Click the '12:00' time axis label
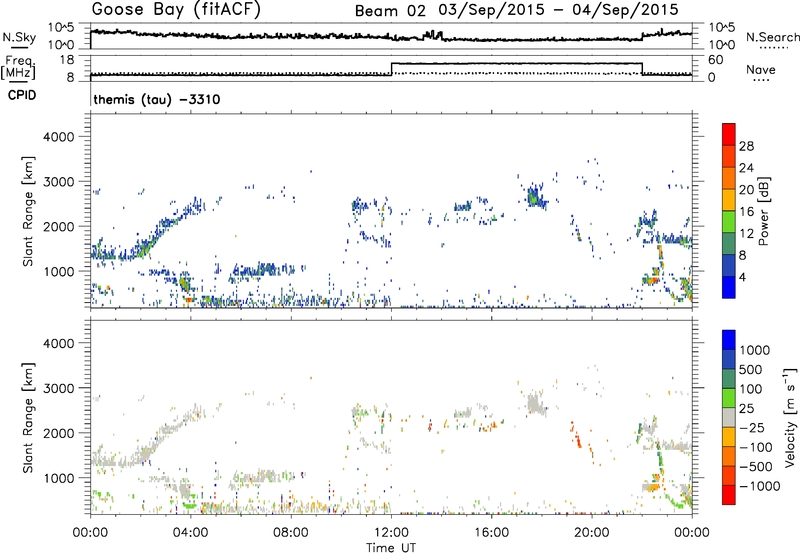 click(x=391, y=533)
